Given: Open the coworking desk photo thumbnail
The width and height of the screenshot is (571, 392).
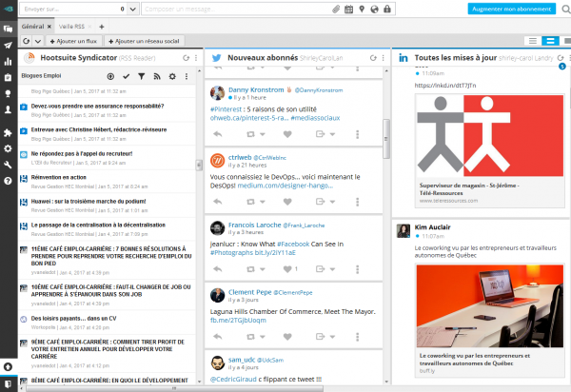Looking at the screenshot, I should (x=490, y=305).
